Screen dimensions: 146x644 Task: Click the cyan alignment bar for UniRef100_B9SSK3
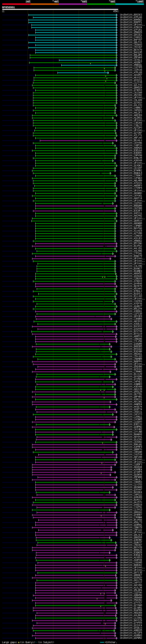pos(73,15)
